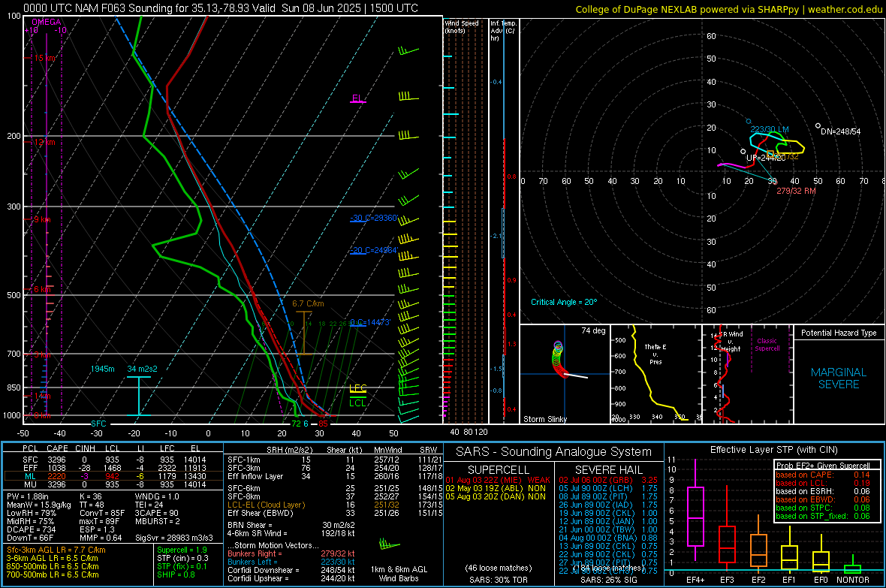Screen dimensions: 886x588
Task: Click the '02 May 03 19Z (ABL) NON' match
Action: pos(496,488)
